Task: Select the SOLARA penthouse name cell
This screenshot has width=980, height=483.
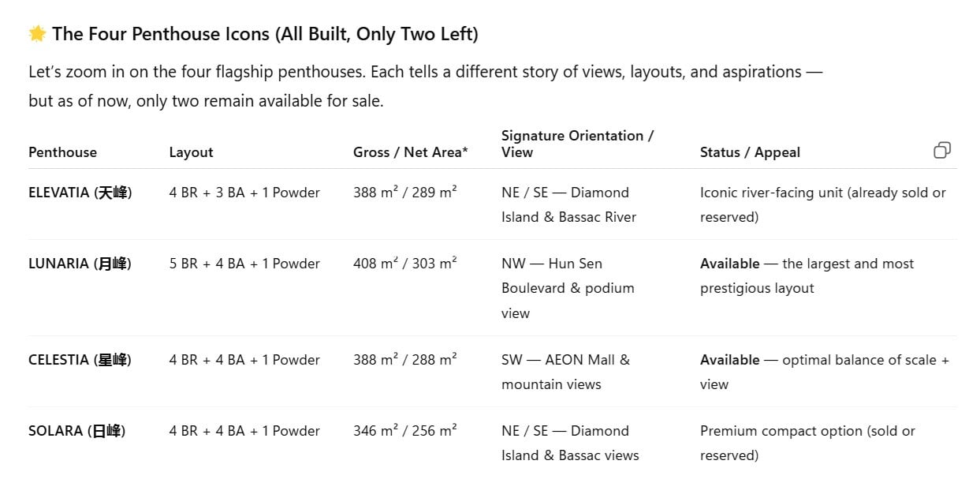Action: pos(77,431)
